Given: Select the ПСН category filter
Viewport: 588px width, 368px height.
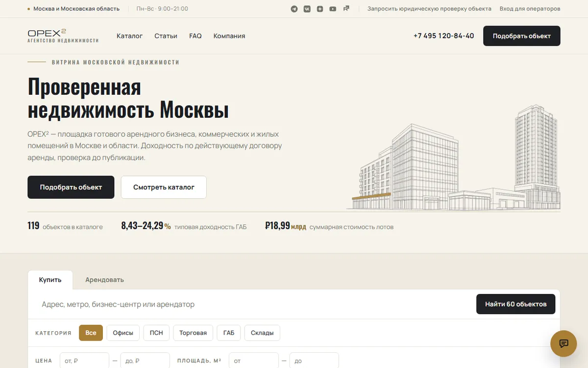Looking at the screenshot, I should pos(156,333).
